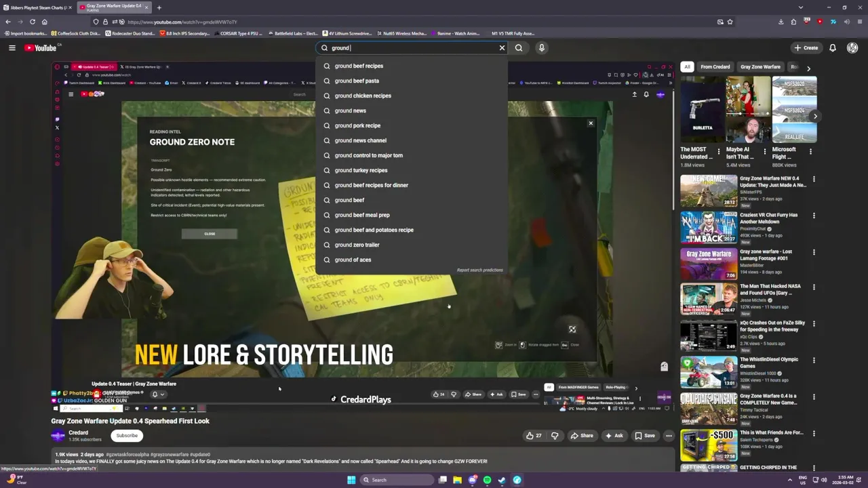
Task: Click the Windows taskbar search box
Action: [x=397, y=480]
